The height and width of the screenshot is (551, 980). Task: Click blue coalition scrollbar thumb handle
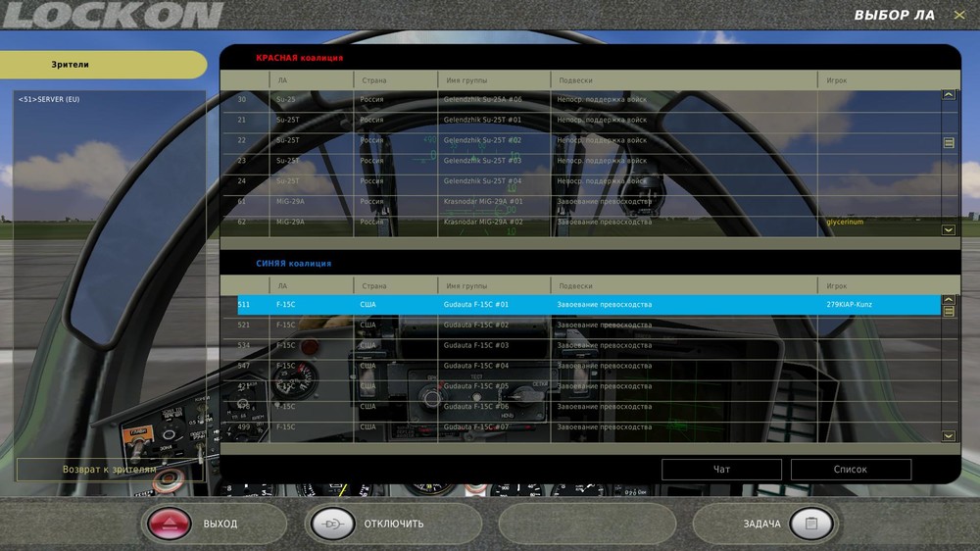pos(948,311)
